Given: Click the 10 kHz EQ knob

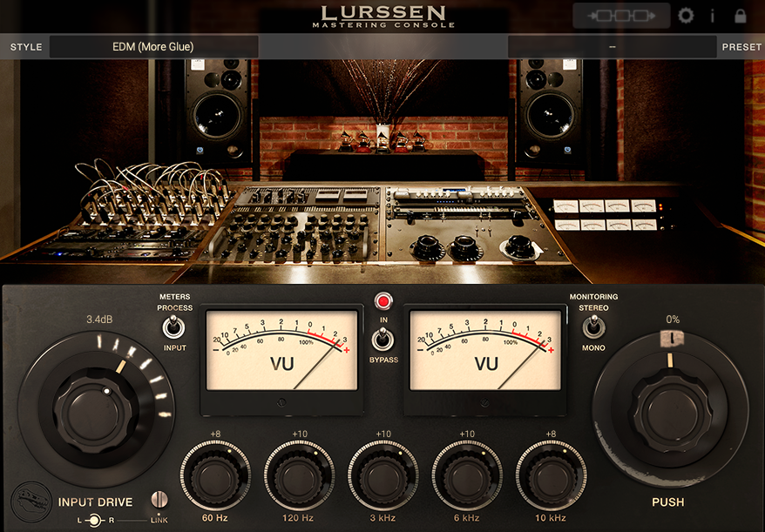Looking at the screenshot, I should pos(551,475).
